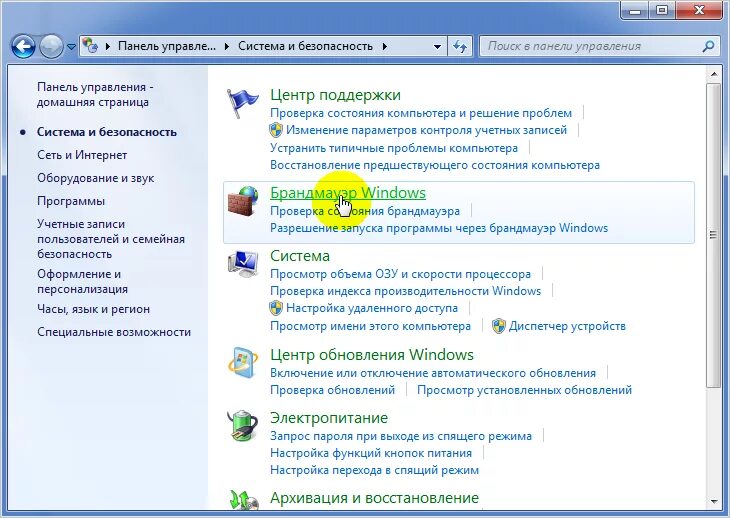Open Изменение параметров контроля учетных записей
The width and height of the screenshot is (730, 518).
(x=426, y=130)
